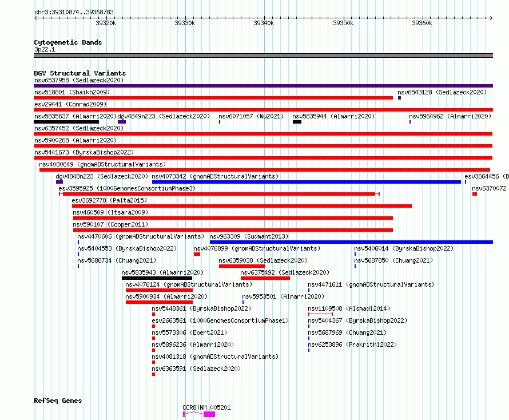Select nsv963309 (Sudmant2013) variant label

pyautogui.click(x=249, y=236)
